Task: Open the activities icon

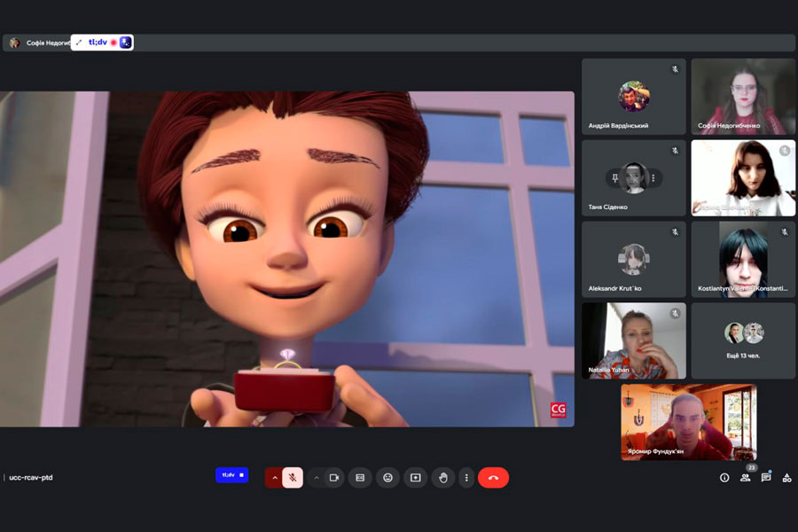Action: pos(786,478)
